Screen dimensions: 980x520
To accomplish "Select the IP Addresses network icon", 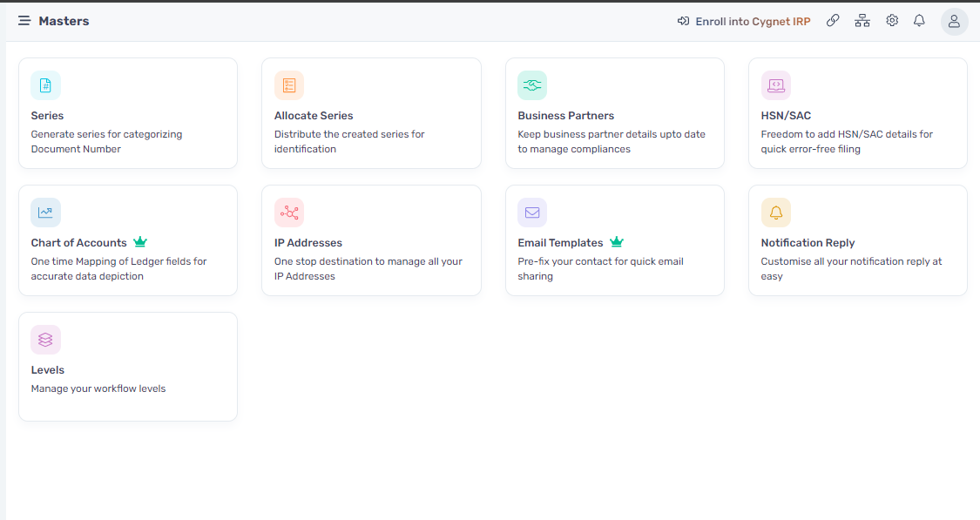I will (288, 213).
